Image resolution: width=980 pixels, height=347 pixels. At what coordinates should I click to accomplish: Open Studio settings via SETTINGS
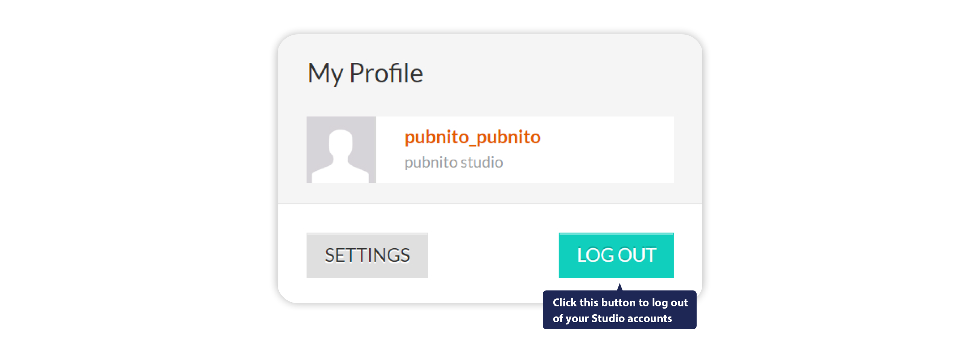click(x=367, y=255)
